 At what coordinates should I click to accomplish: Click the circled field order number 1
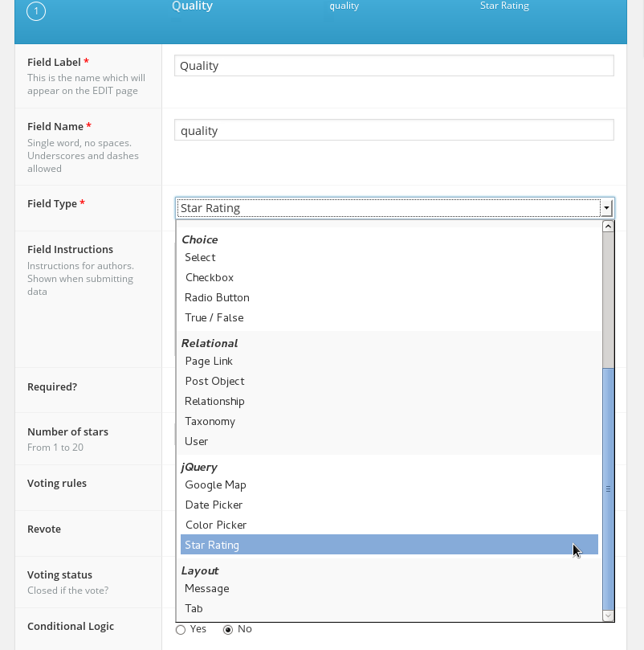[x=36, y=12]
